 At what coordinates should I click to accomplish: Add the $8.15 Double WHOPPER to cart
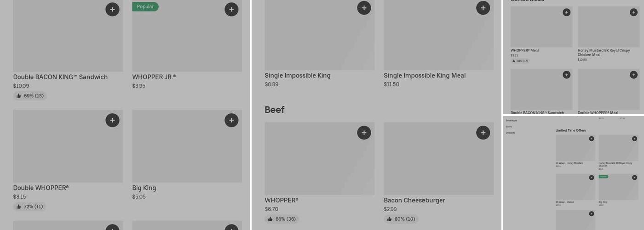coord(112,121)
